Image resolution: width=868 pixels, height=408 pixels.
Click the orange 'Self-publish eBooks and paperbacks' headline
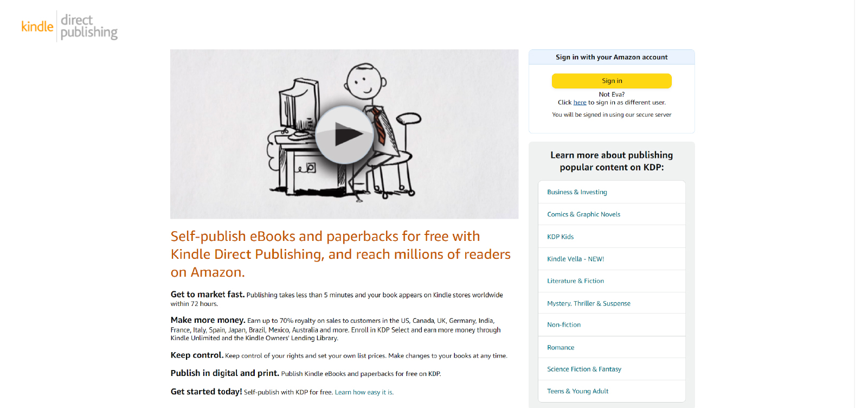point(340,254)
